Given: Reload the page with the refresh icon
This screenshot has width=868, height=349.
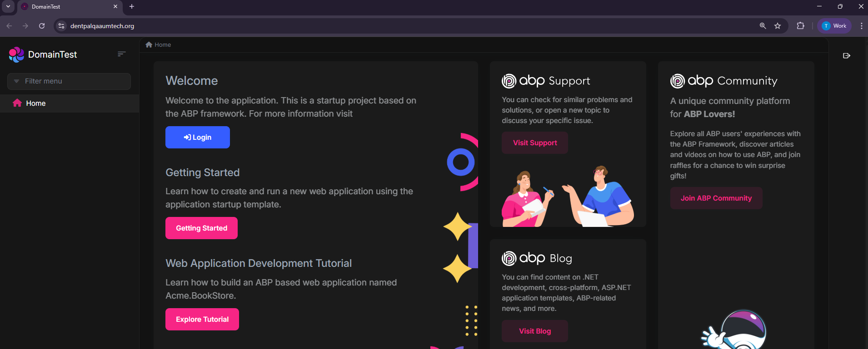Looking at the screenshot, I should [42, 26].
